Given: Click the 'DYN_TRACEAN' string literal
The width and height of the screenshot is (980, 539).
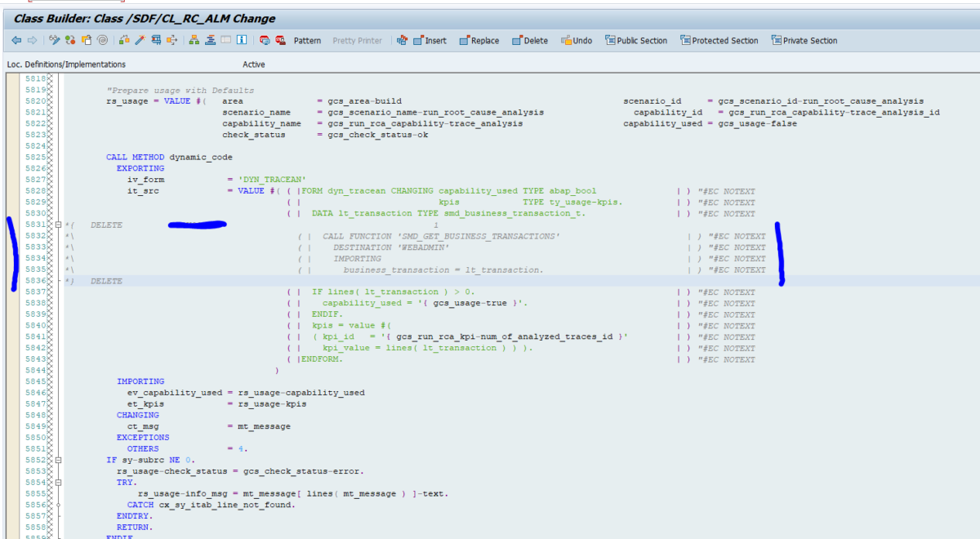Looking at the screenshot, I should (x=272, y=180).
